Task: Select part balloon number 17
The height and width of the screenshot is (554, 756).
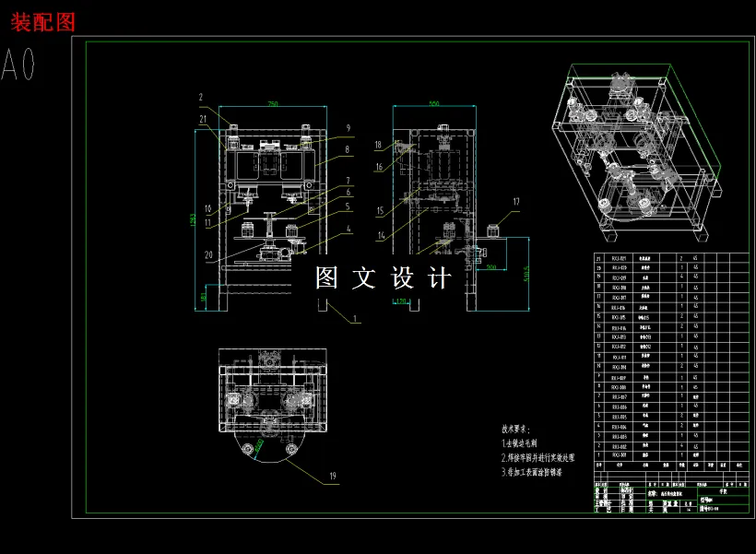Action: coord(516,202)
